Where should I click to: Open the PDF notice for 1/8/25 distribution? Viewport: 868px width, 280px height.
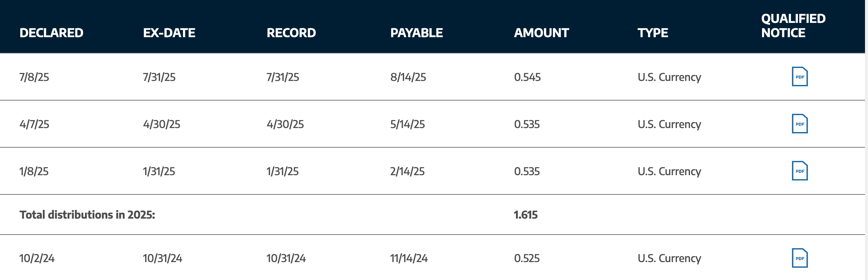click(800, 171)
